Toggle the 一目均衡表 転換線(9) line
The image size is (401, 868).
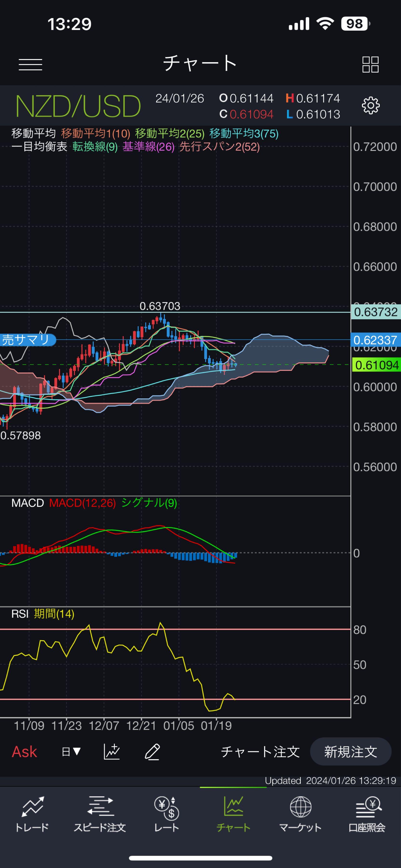[94, 147]
